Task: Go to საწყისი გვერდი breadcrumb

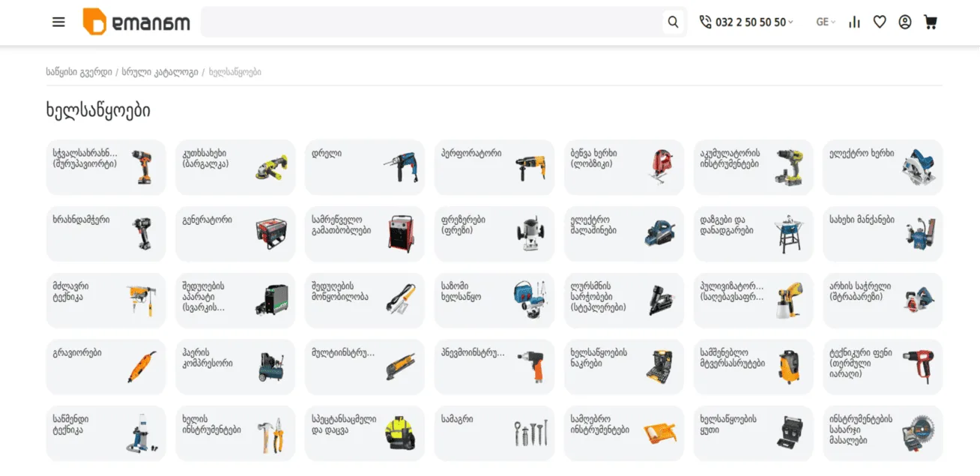Action: tap(79, 72)
